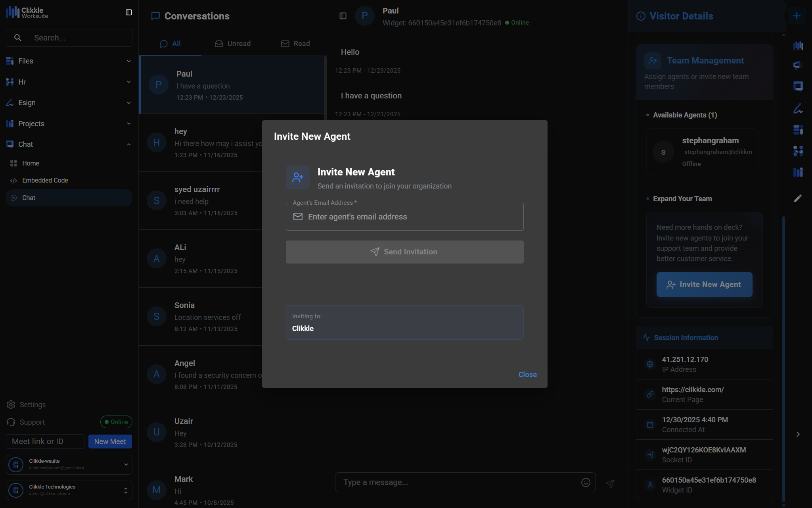Switch to the Unread conversations tab
Screen dimensions: 812x508
click(x=233, y=44)
